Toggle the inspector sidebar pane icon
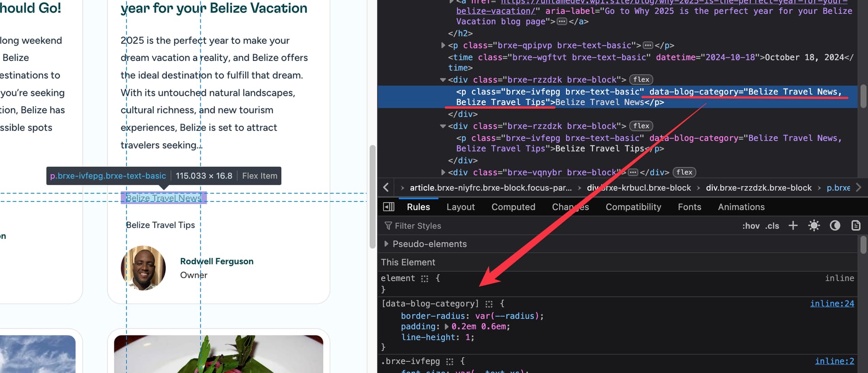Image resolution: width=868 pixels, height=373 pixels. [388, 207]
